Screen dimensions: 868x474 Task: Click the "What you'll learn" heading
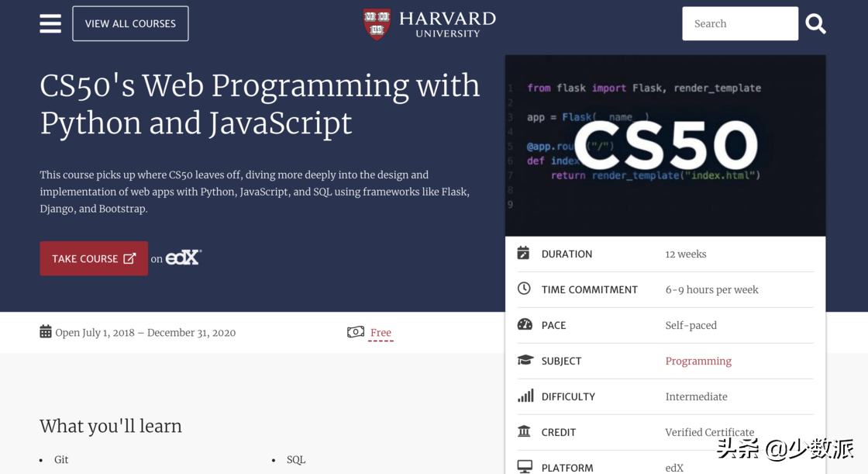tap(111, 426)
